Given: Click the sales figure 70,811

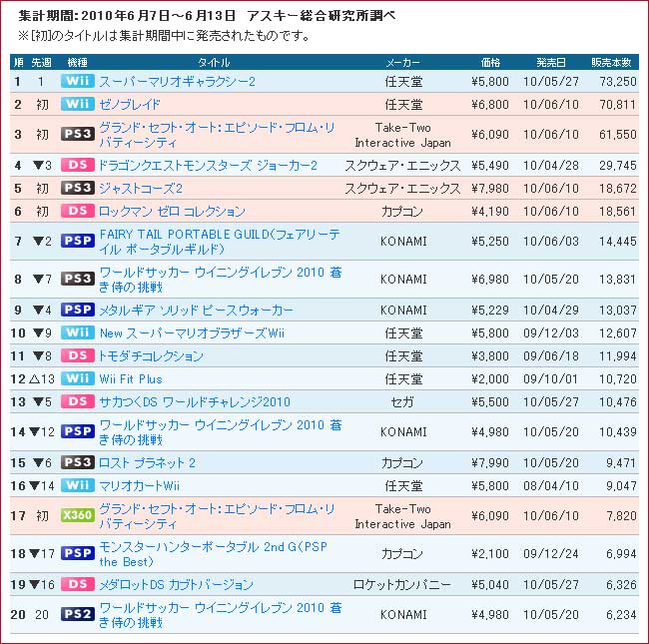Looking at the screenshot, I should click(618, 104).
